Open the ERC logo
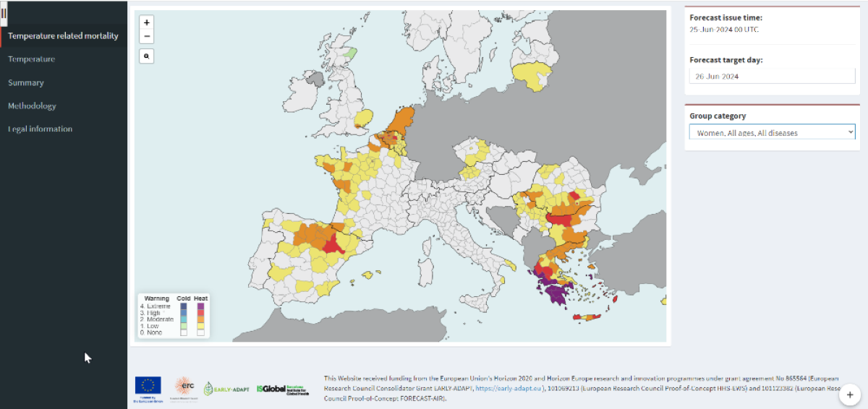The height and width of the screenshot is (409, 868). [x=184, y=386]
